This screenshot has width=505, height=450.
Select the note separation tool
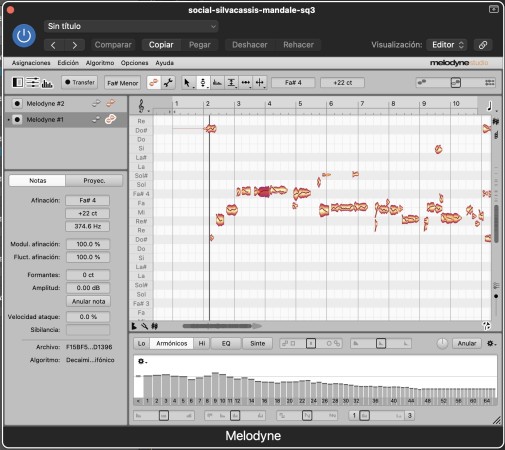260,83
